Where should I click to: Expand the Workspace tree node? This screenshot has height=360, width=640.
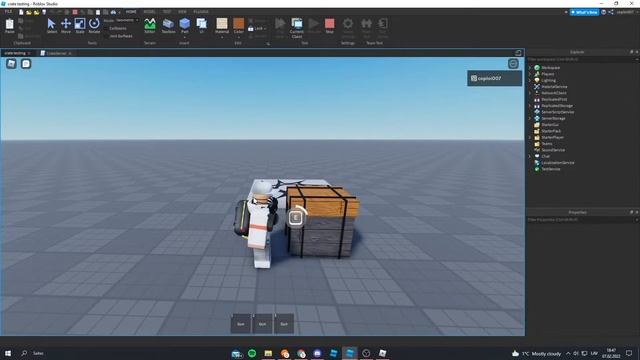click(x=530, y=68)
